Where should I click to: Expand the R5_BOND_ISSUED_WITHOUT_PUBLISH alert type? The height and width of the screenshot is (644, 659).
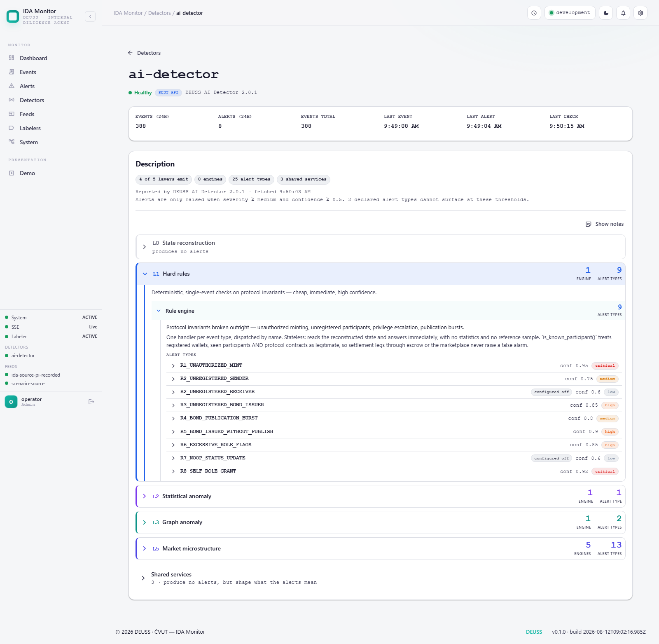(394, 431)
